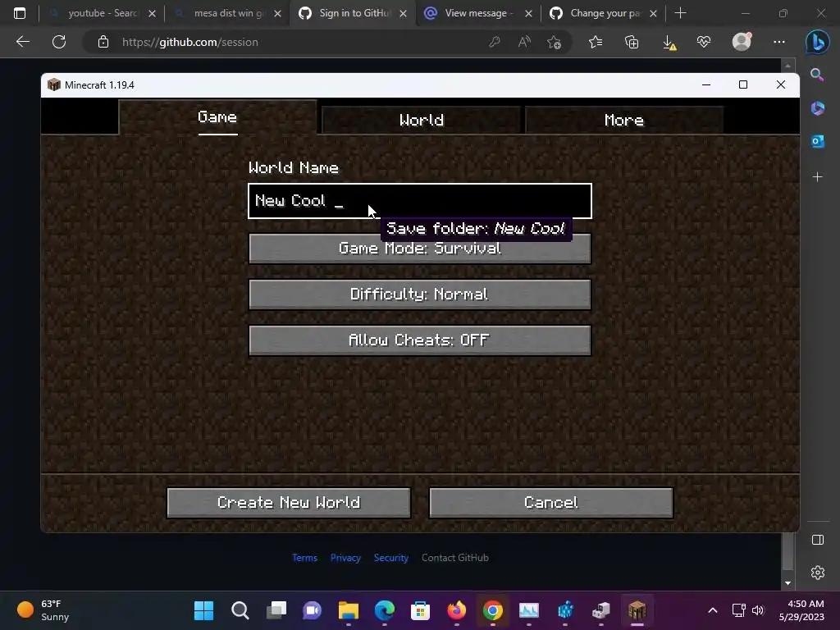Open Microsoft 365 sidebar icon
The image size is (840, 630).
[x=818, y=108]
